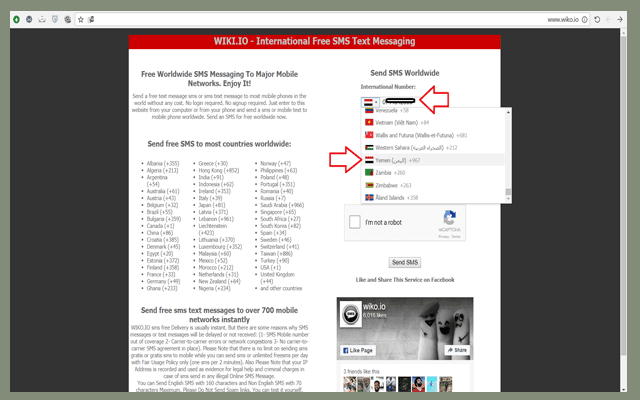The height and width of the screenshot is (400, 640).
Task: Click Saudi Arabia (+966) list entry
Action: [282, 205]
